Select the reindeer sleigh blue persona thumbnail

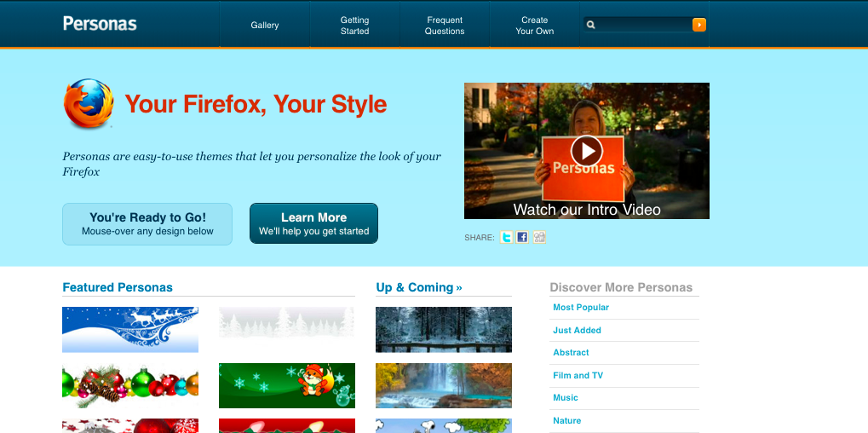click(x=130, y=330)
